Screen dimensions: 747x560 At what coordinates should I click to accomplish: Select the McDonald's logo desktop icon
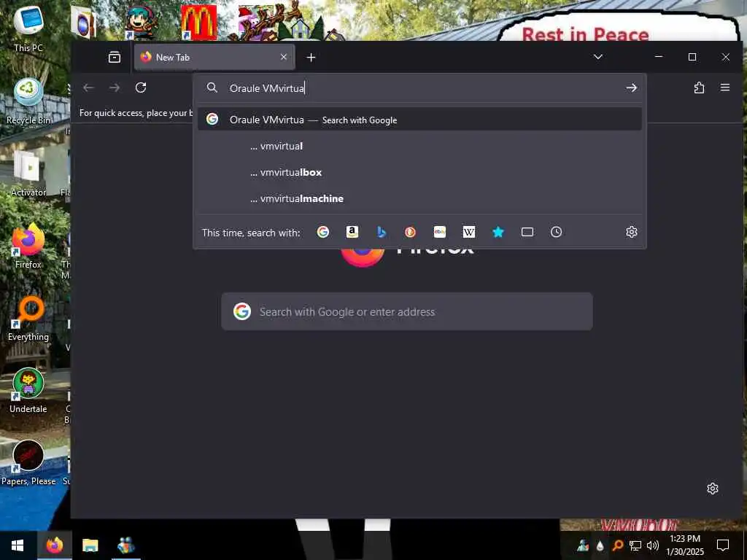198,23
